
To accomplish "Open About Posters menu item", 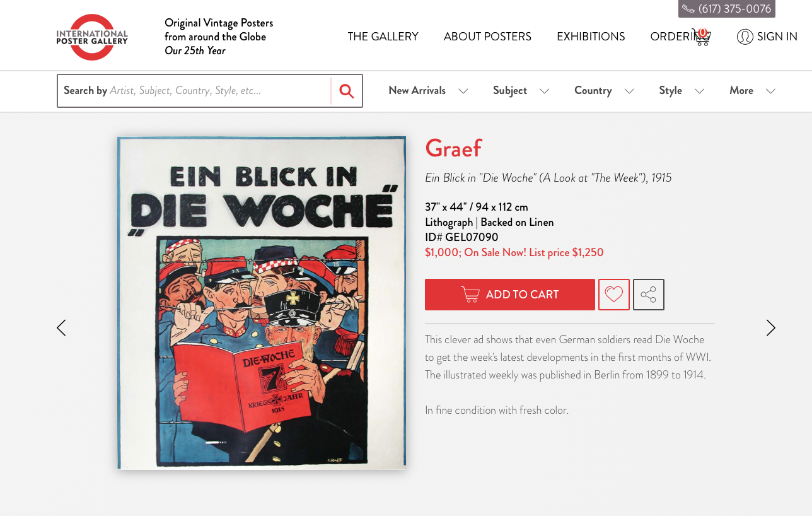I will tap(487, 37).
